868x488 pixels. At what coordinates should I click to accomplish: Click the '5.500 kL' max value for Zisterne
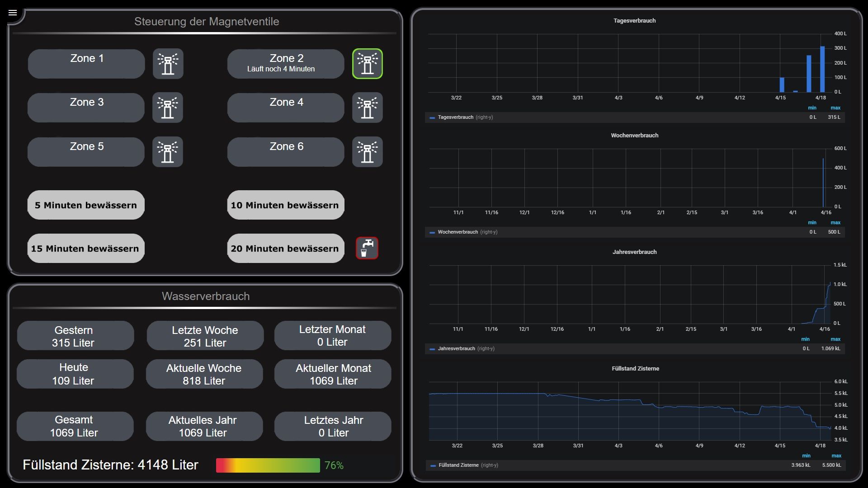832,465
